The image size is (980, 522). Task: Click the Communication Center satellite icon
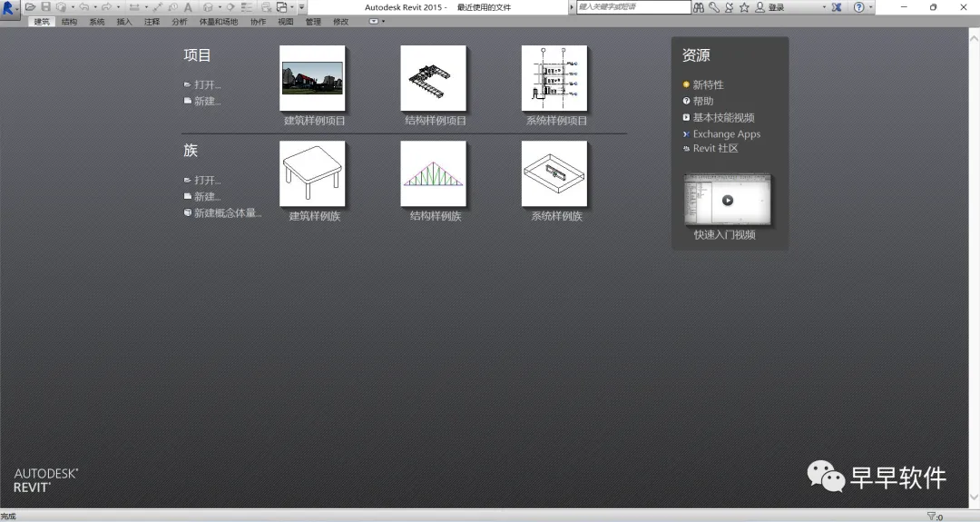click(x=729, y=7)
